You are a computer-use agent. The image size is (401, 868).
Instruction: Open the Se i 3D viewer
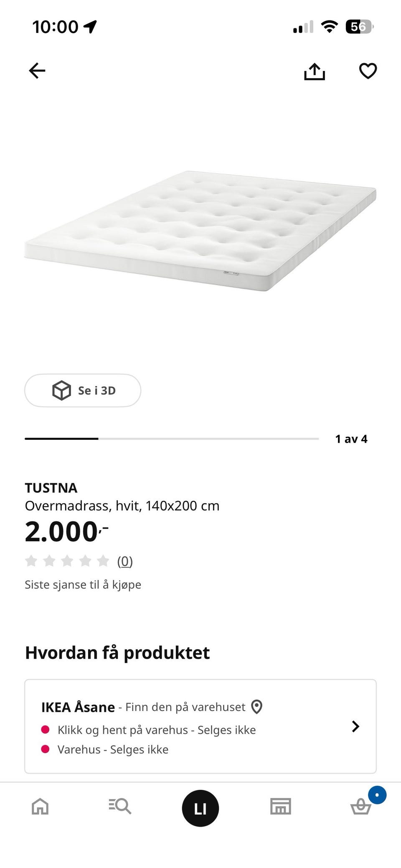(x=83, y=390)
